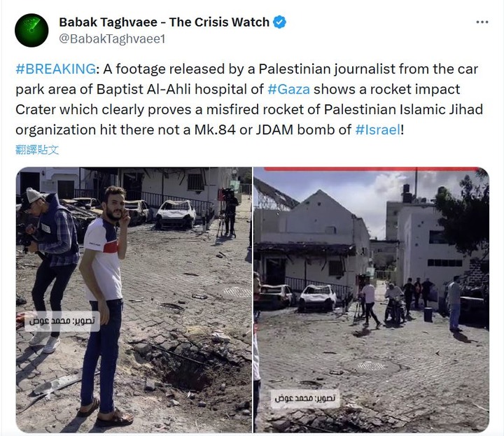Click the tweet body text
Image resolution: width=504 pixels, height=436 pixels.
pyautogui.click(x=249, y=99)
